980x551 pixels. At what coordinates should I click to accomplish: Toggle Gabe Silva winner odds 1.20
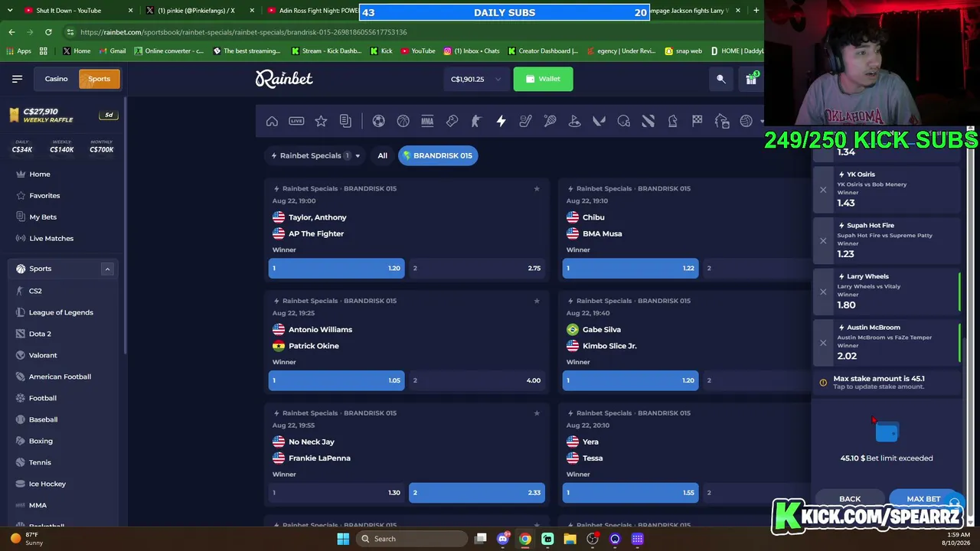click(x=630, y=380)
